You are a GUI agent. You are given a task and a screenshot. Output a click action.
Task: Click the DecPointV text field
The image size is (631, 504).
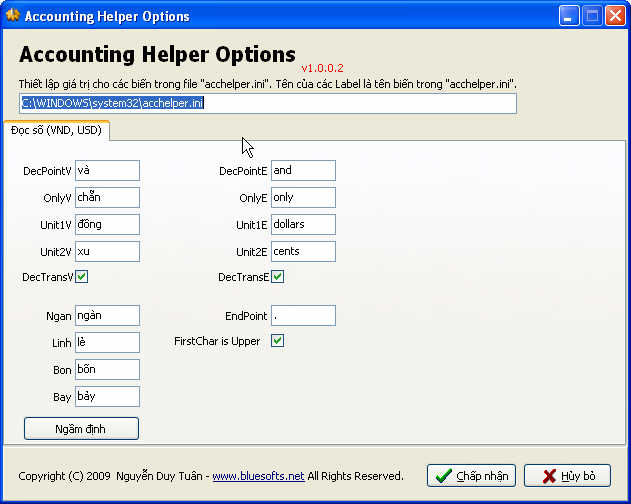coord(107,171)
